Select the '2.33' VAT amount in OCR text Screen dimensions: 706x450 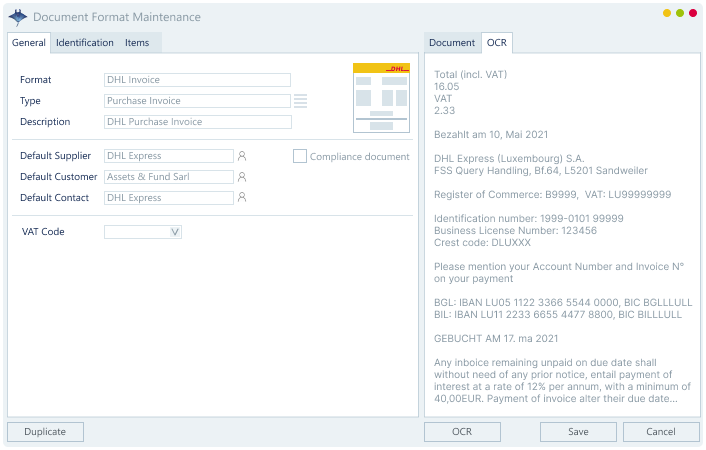[444, 110]
